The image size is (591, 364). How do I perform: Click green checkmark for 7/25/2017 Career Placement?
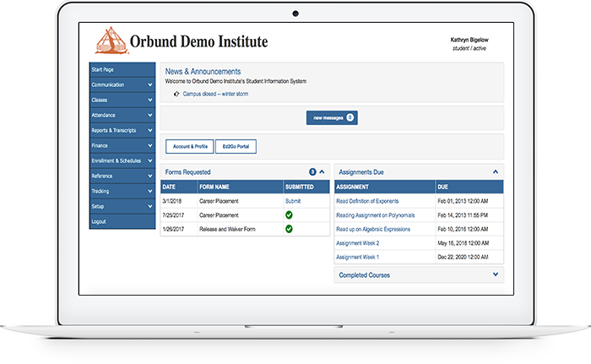pyautogui.click(x=289, y=215)
